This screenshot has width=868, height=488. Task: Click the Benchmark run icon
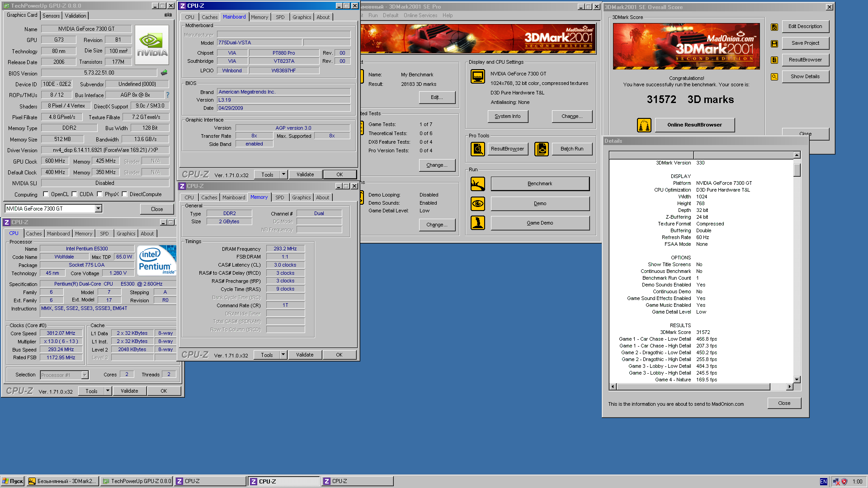(478, 184)
